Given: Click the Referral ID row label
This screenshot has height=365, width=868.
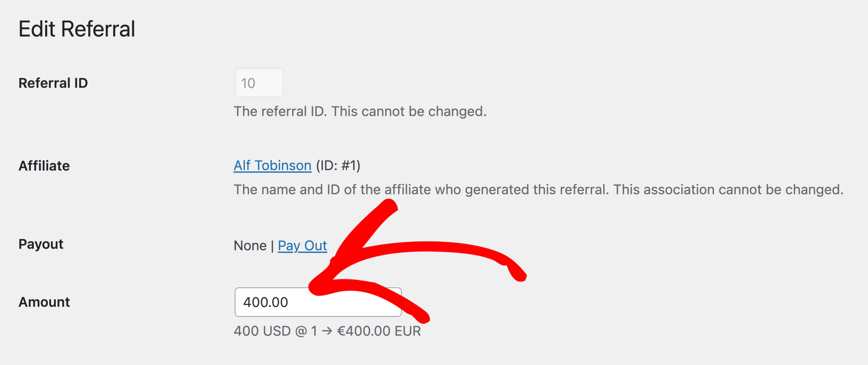Looking at the screenshot, I should pos(53,83).
